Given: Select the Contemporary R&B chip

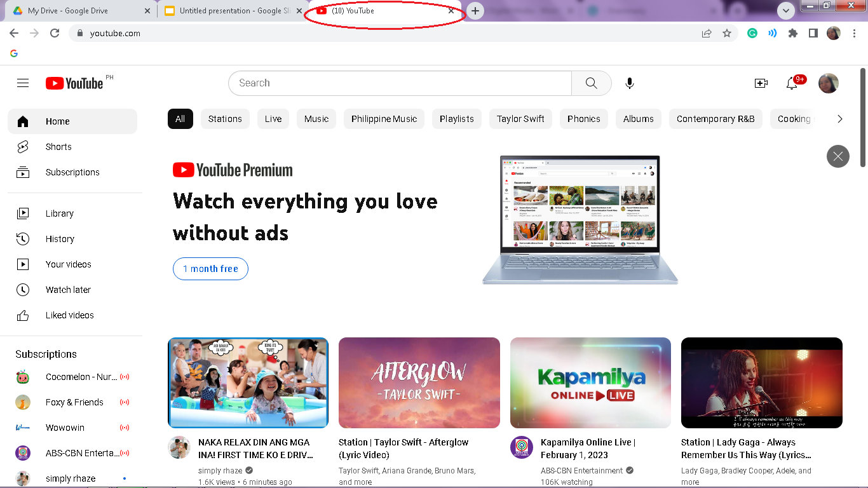Looking at the screenshot, I should [x=715, y=119].
